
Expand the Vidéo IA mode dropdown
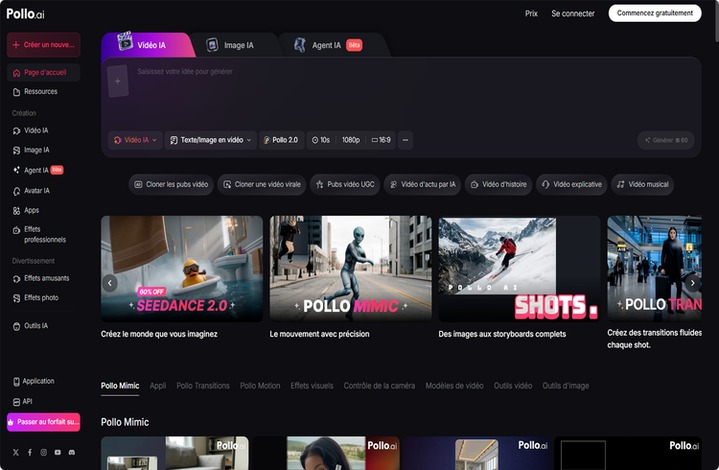(x=135, y=140)
